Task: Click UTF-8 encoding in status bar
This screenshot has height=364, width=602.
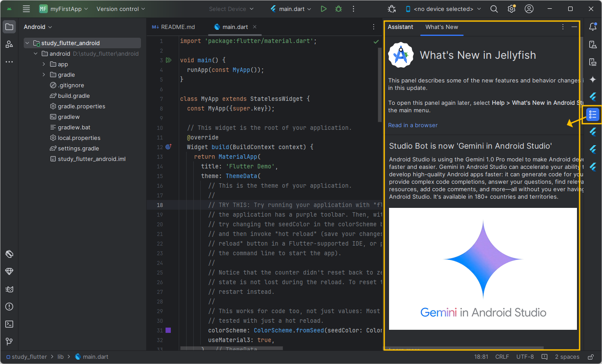Action: pyautogui.click(x=525, y=357)
